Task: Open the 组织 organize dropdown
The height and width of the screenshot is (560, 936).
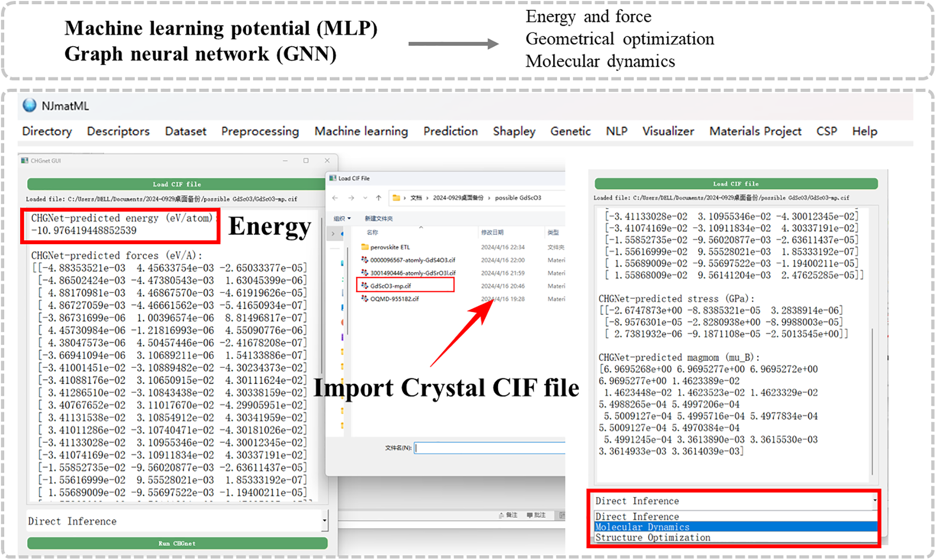Action: (342, 219)
